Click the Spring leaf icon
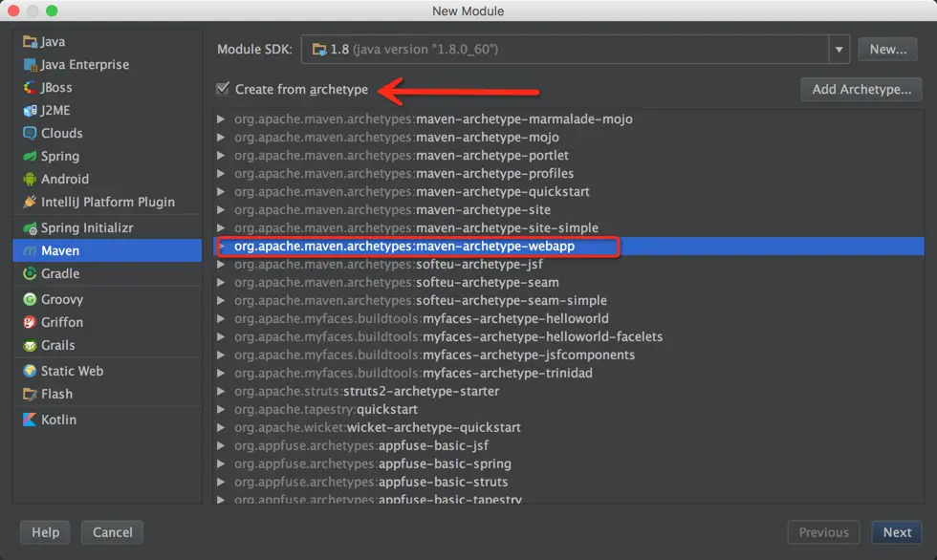 [x=30, y=157]
